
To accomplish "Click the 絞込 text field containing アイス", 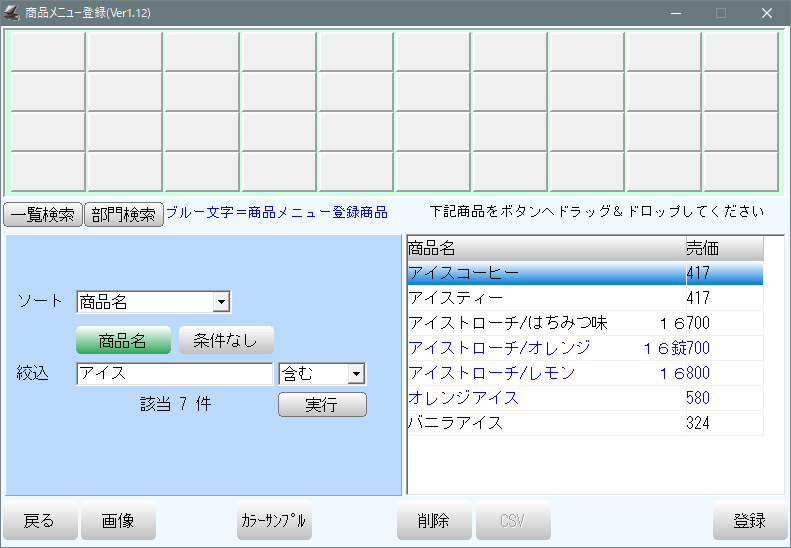I will coord(175,374).
